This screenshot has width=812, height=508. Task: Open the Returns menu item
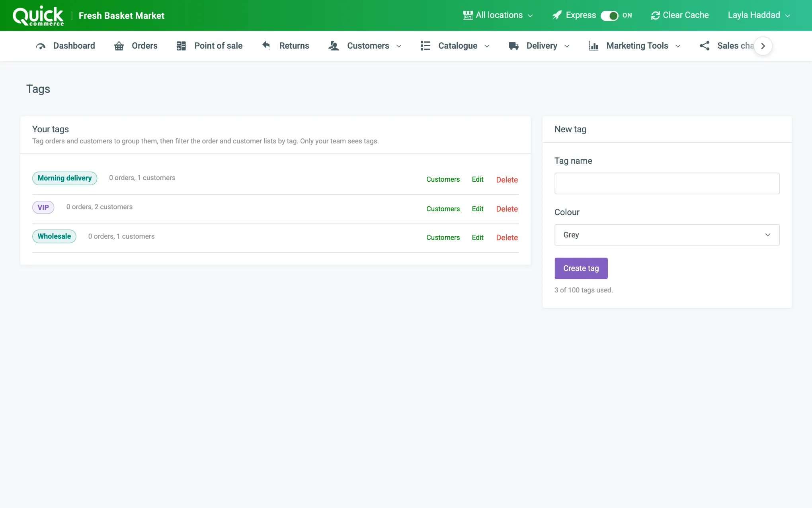click(285, 46)
